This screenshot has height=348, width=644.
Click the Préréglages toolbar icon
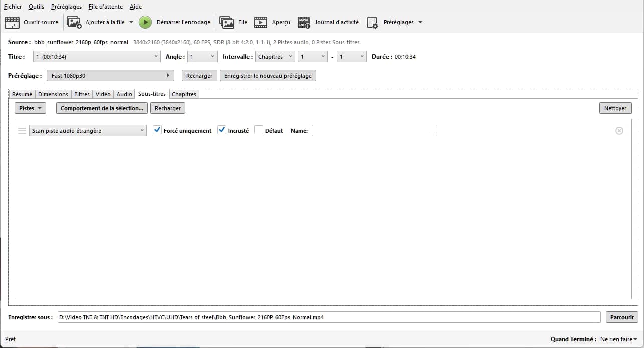[372, 22]
